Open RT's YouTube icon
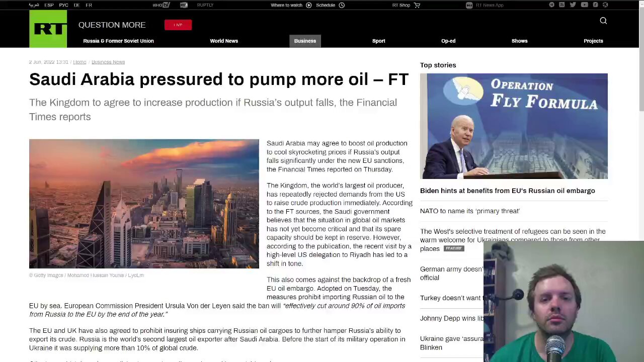The width and height of the screenshot is (644, 362). tap(584, 5)
